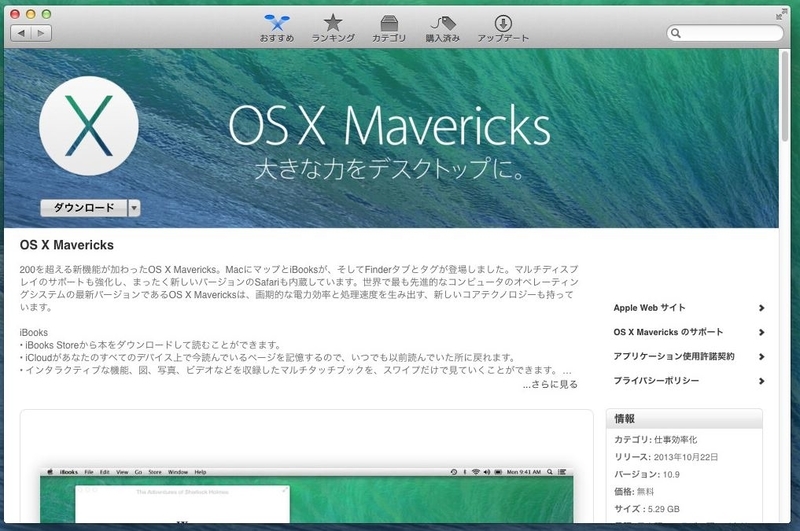
Task: Open the Apple Web サイト link
Action: point(649,308)
